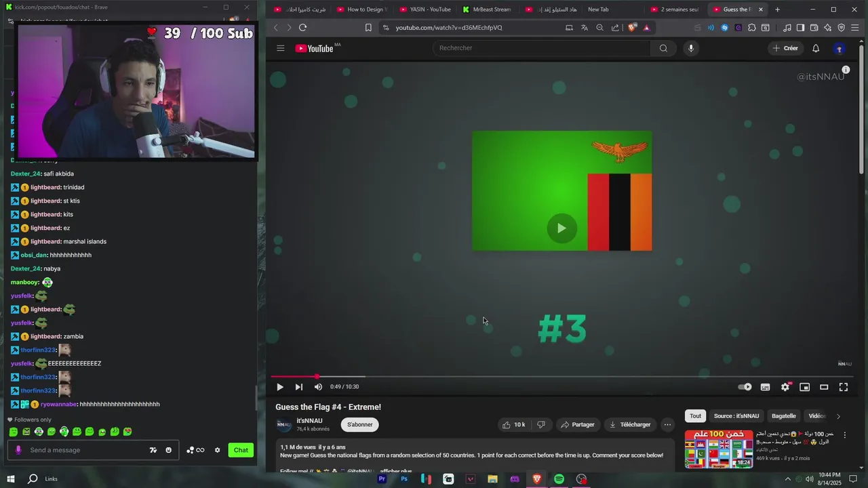
Task: Toggle YouTube autoplay switch
Action: tap(745, 387)
